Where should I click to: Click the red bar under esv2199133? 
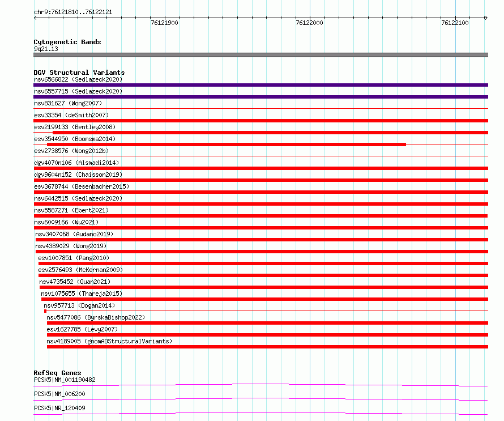pos(270,133)
